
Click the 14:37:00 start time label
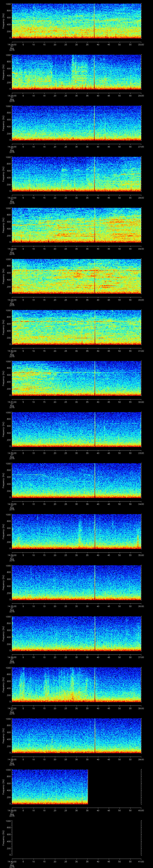[x=12, y=708]
